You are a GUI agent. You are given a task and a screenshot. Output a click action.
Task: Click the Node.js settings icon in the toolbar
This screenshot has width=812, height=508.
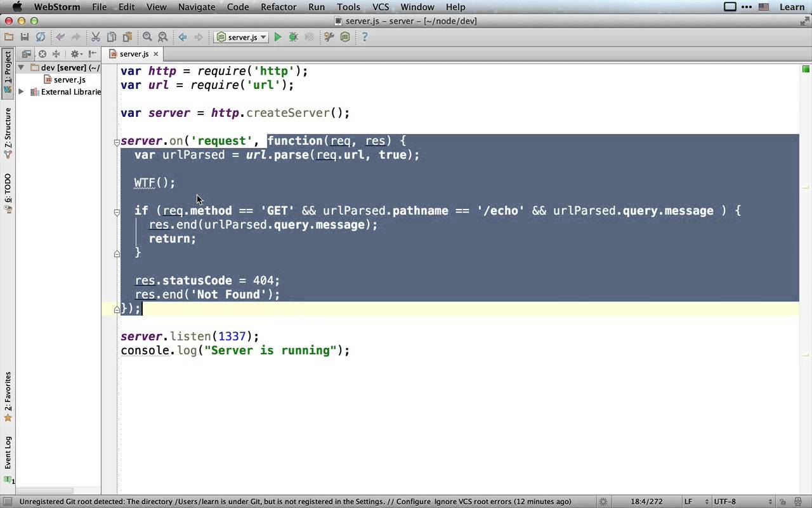(345, 37)
